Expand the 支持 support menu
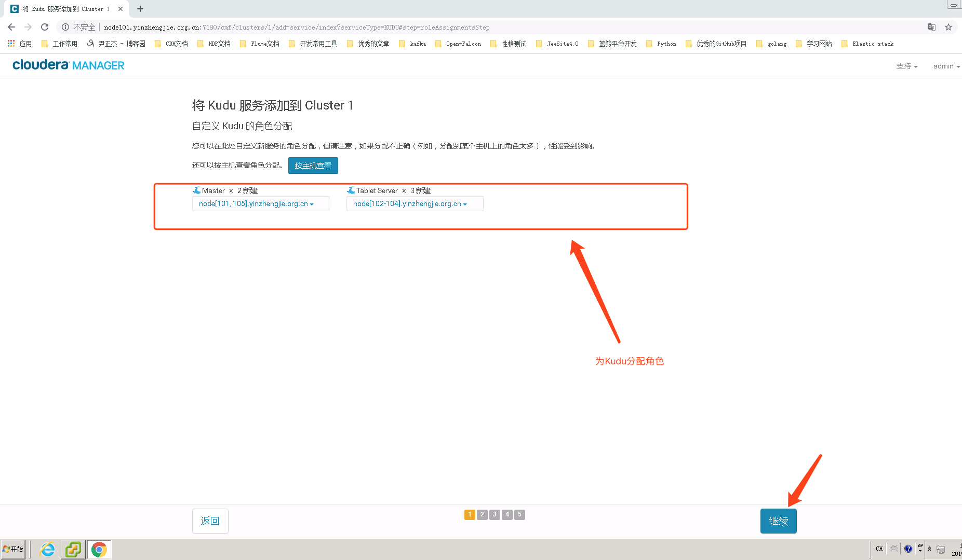Screen dimensions: 962x560 point(907,66)
